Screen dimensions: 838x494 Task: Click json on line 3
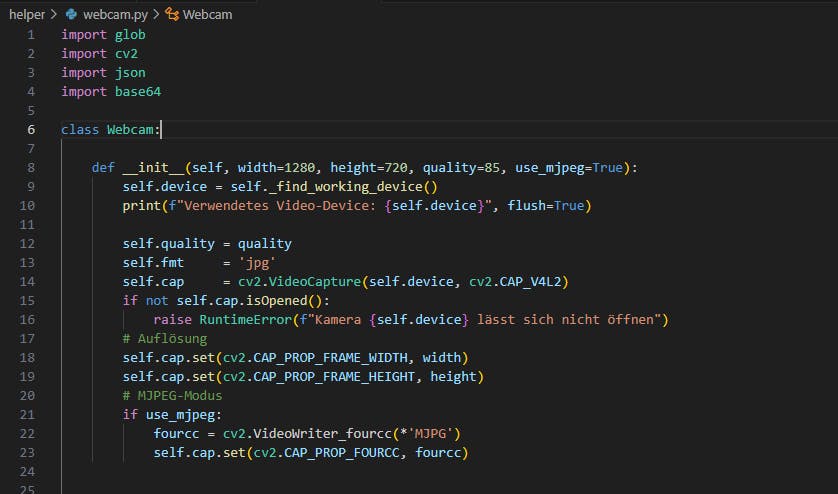(130, 73)
